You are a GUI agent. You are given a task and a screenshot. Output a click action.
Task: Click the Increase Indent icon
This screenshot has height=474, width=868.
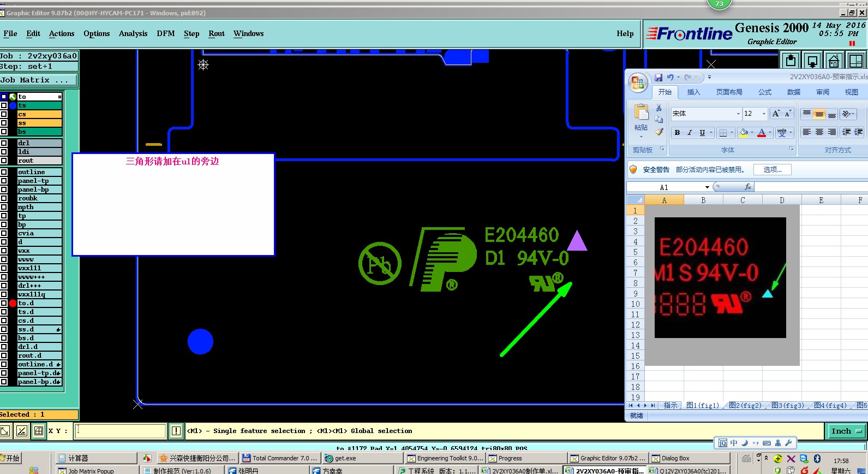(x=858, y=132)
